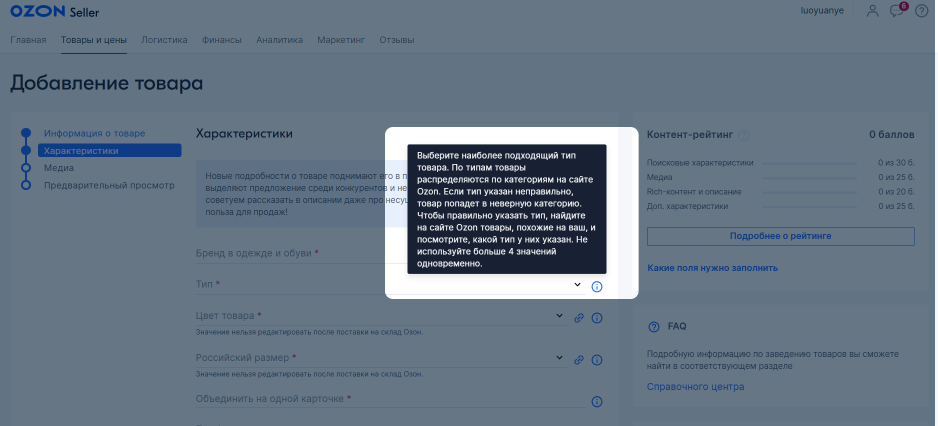Image resolution: width=938 pixels, height=426 pixels.
Task: Click the info icon for Цвет товара
Action: tap(596, 318)
